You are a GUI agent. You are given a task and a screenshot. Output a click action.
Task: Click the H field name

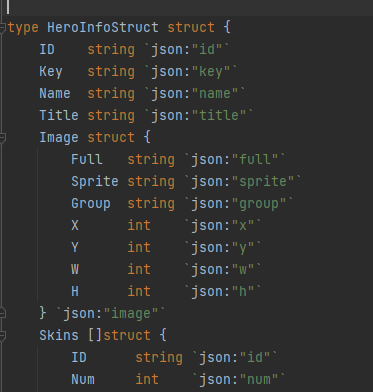point(75,291)
